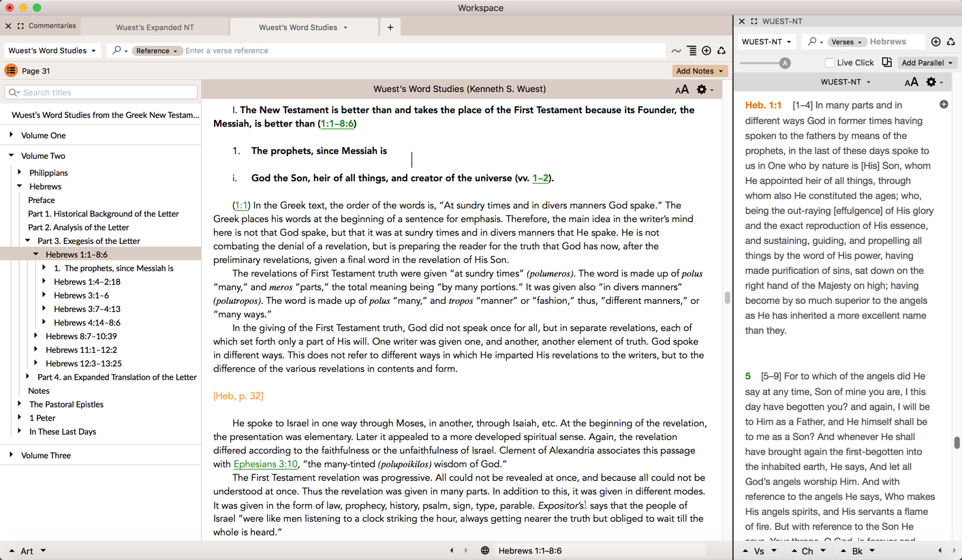The image size is (962, 560).
Task: Click the stacked lines outline icon in Word Studies toolbar
Action: point(692,50)
